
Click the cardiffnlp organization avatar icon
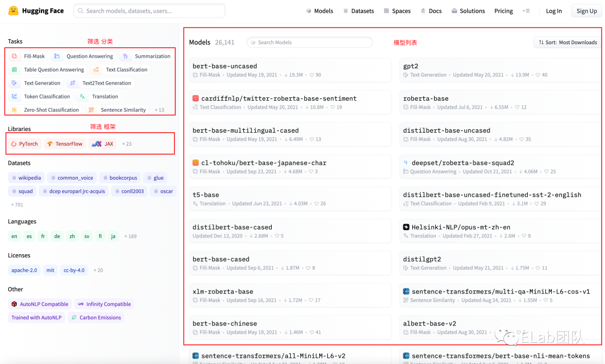pos(196,99)
